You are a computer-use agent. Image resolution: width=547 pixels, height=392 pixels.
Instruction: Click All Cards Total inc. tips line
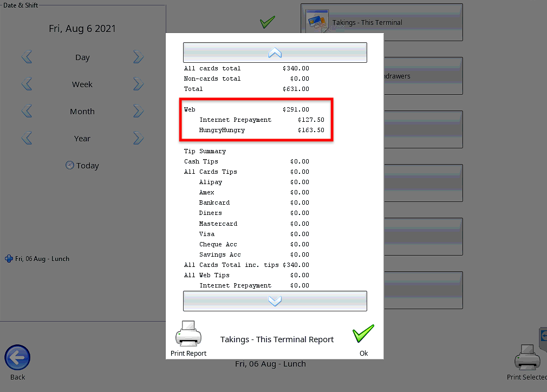[246, 265]
